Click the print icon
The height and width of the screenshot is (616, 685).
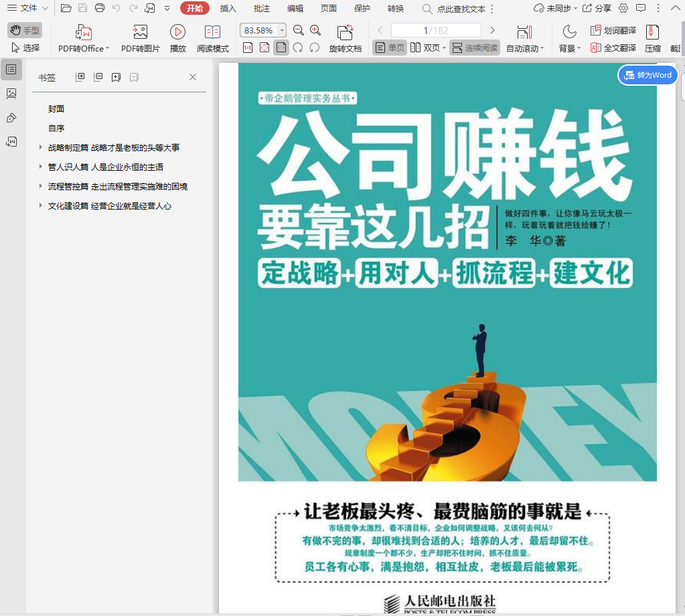click(100, 8)
